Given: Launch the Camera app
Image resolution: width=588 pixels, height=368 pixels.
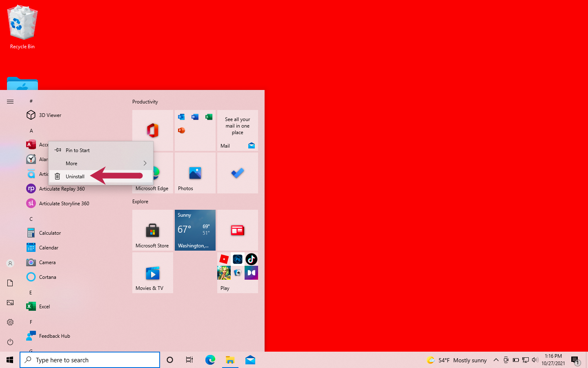Looking at the screenshot, I should (x=41, y=263).
